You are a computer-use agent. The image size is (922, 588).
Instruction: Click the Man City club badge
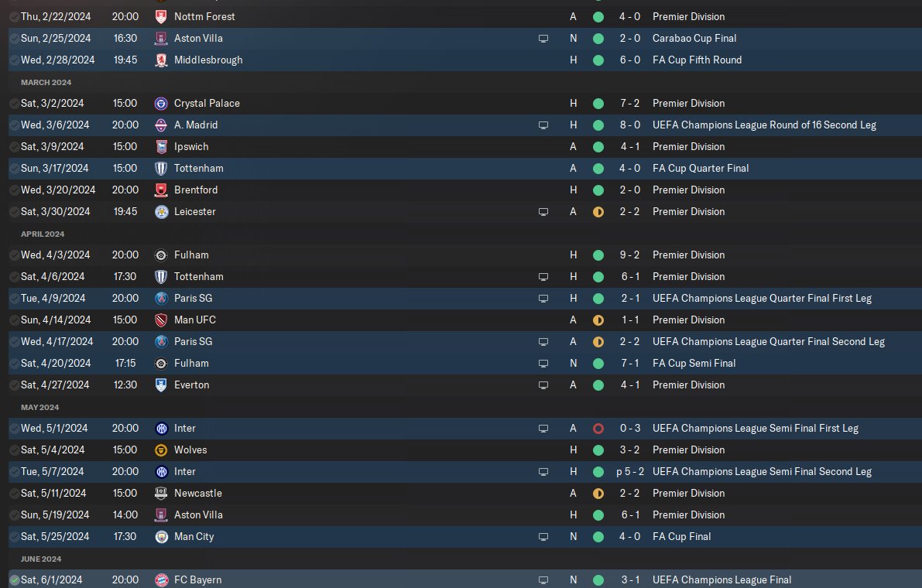pyautogui.click(x=161, y=537)
